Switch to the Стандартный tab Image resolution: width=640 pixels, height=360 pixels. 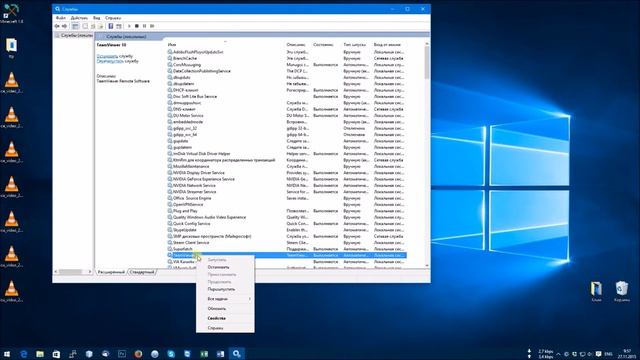click(142, 272)
